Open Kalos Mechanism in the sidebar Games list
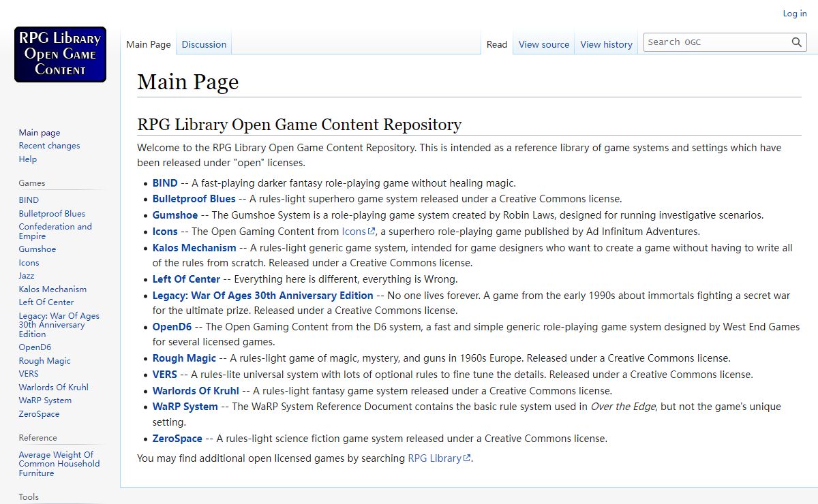Image resolution: width=818 pixels, height=504 pixels. (52, 289)
